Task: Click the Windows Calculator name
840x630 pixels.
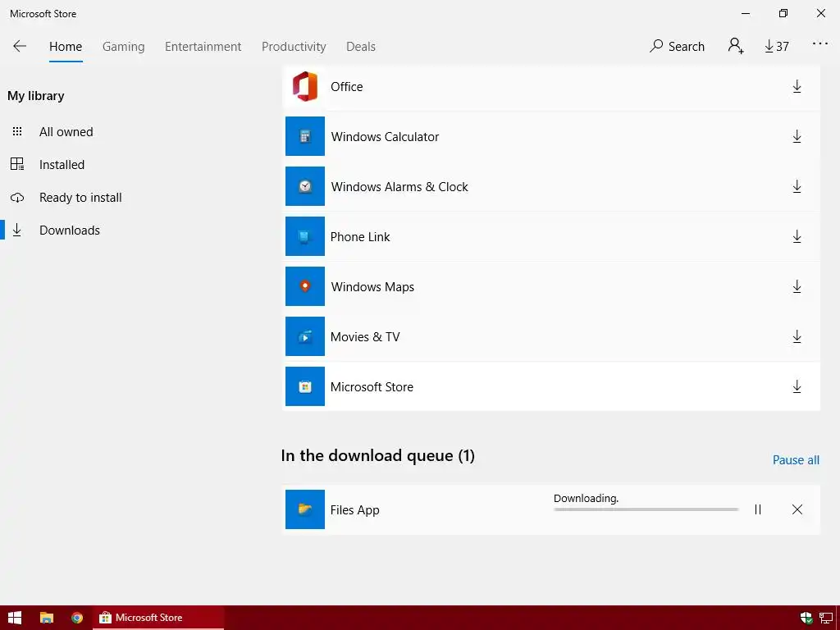Action: tap(385, 137)
